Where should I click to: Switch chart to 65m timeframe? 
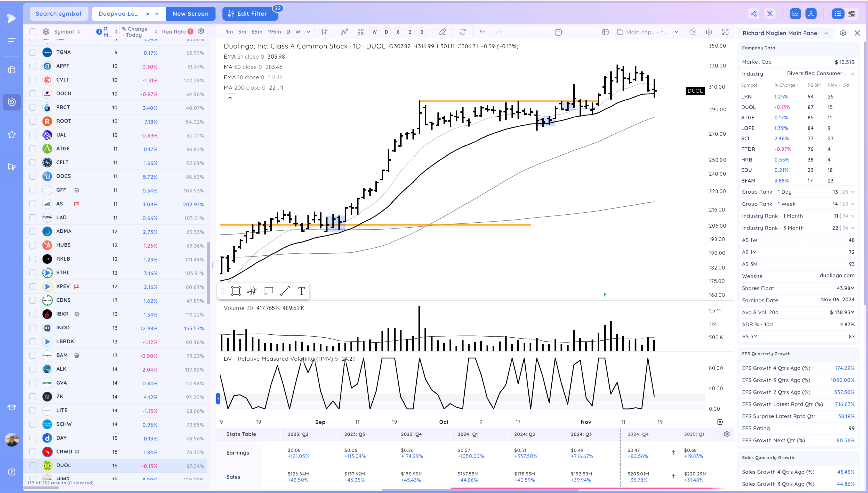(257, 32)
